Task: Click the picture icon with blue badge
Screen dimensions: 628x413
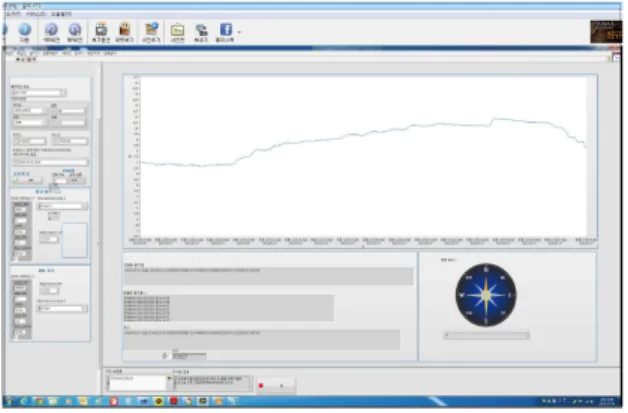Action: click(x=151, y=29)
